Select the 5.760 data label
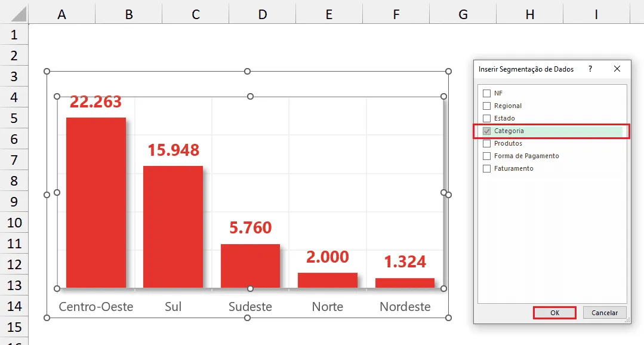This screenshot has height=345, width=644. pos(251,227)
